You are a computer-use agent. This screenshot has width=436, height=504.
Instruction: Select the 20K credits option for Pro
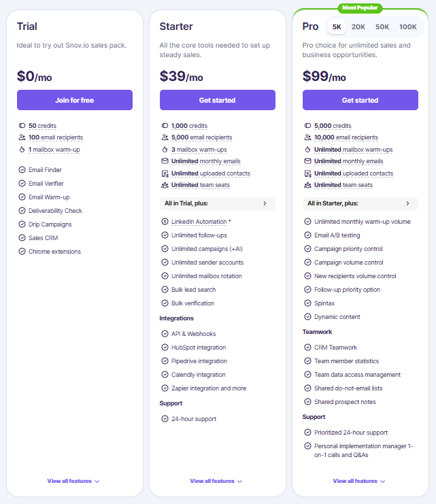pyautogui.click(x=358, y=27)
